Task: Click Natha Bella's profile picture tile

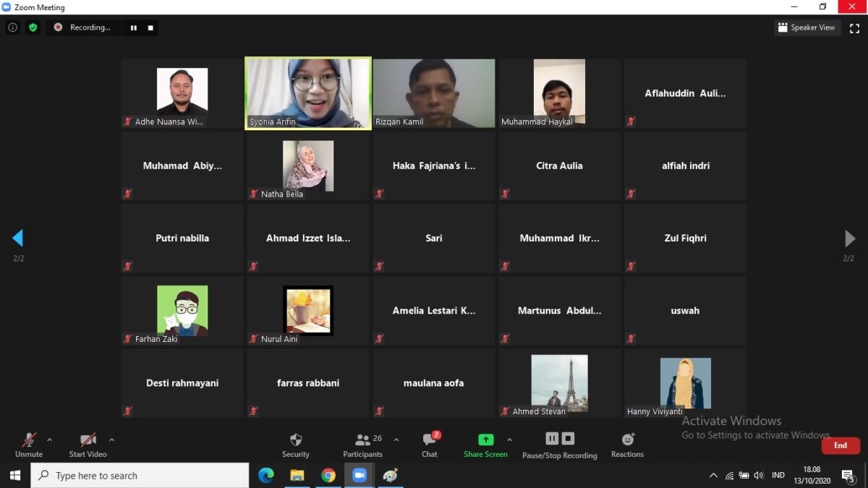Action: pos(308,166)
